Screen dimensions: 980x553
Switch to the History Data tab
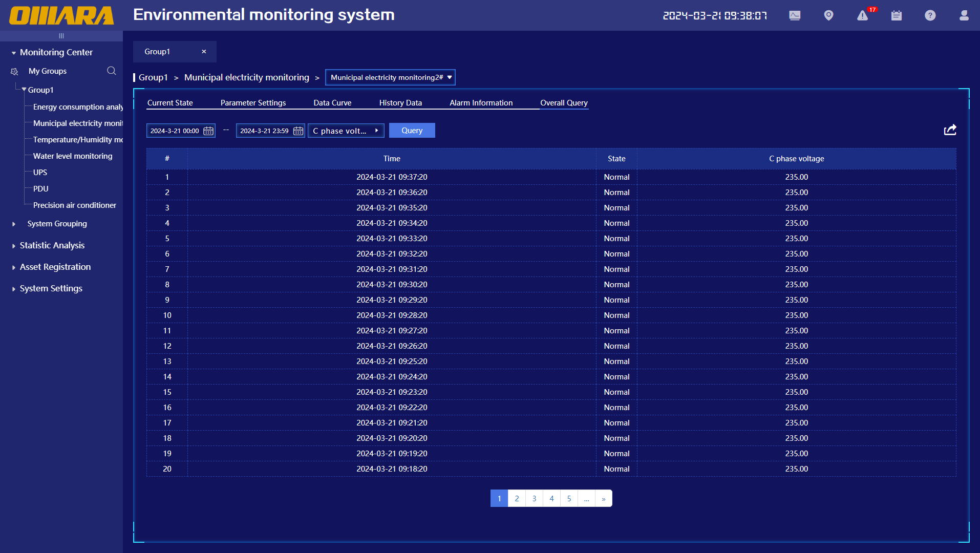pos(400,102)
